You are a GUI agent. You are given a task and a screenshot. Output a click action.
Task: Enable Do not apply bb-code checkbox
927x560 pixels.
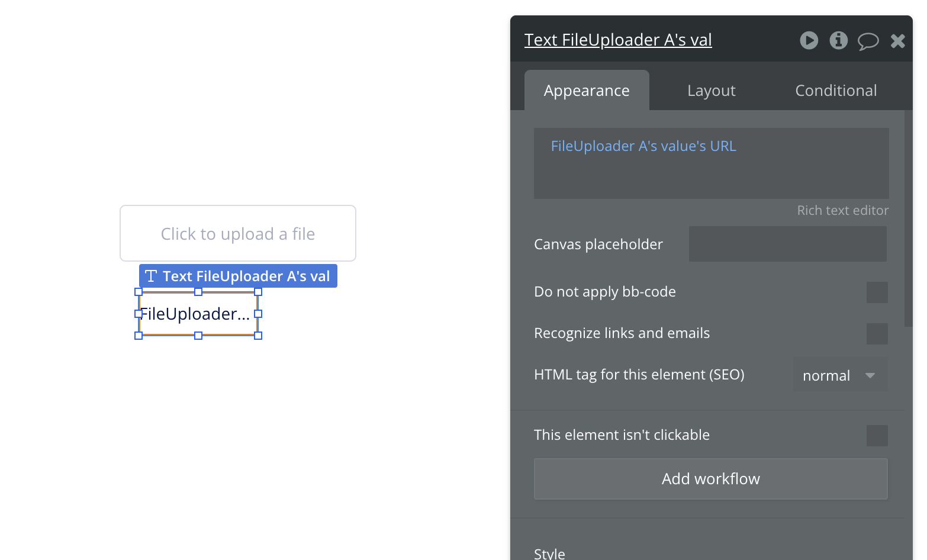point(877,292)
